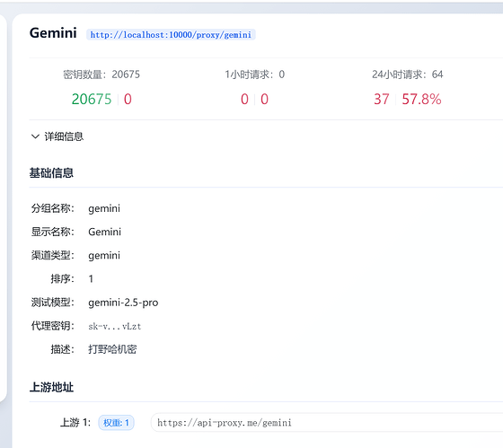Screen dimensions: 503x448
Task: Click the red 0 invalid key count
Action: click(x=128, y=99)
